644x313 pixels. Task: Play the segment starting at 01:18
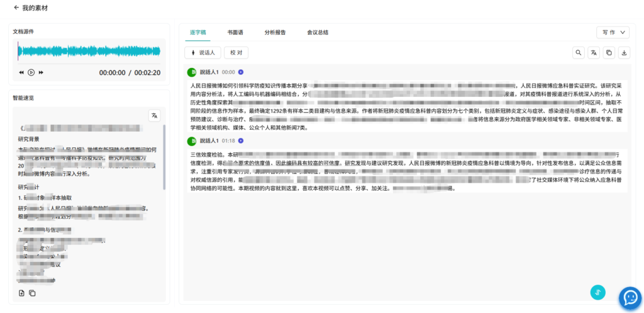tap(241, 141)
